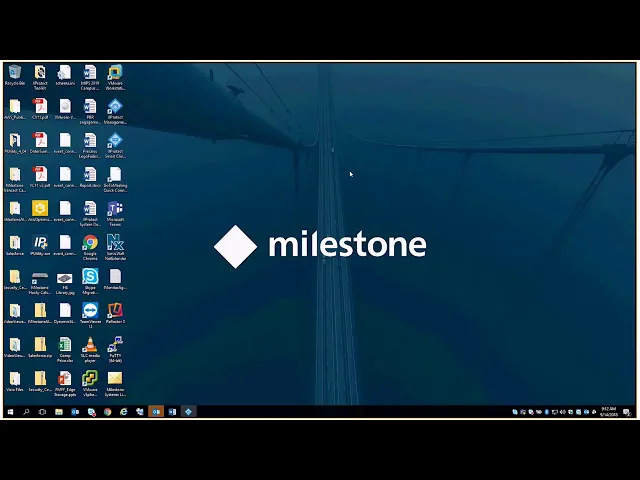Open the Visio Files folder
The width and height of the screenshot is (640, 480).
coord(15,382)
